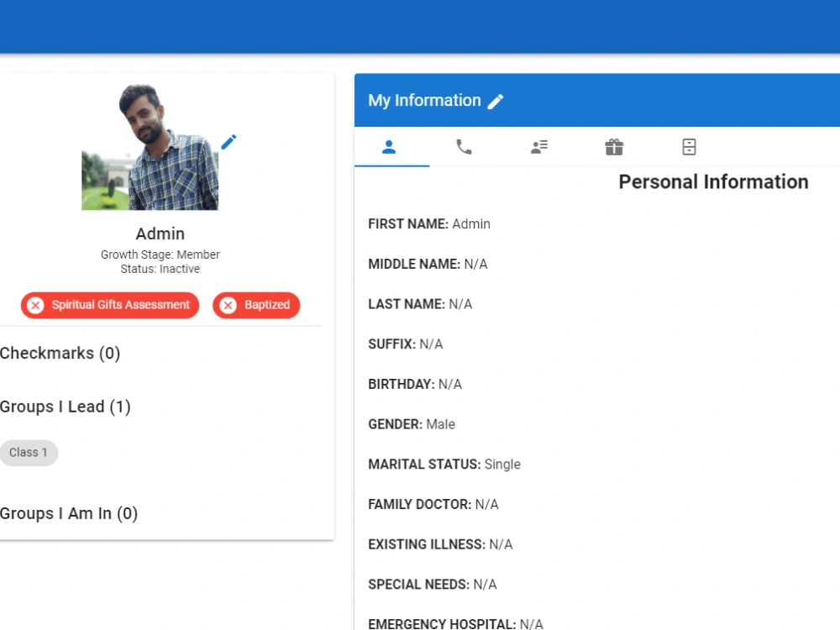Toggle the Spiritual Gifts Assessment status
840x630 pixels.
(109, 305)
